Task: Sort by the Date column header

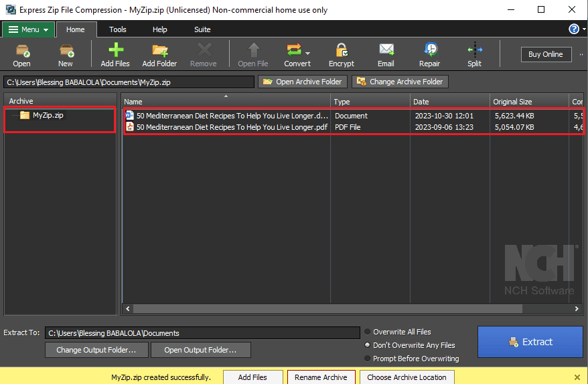Action: point(449,102)
